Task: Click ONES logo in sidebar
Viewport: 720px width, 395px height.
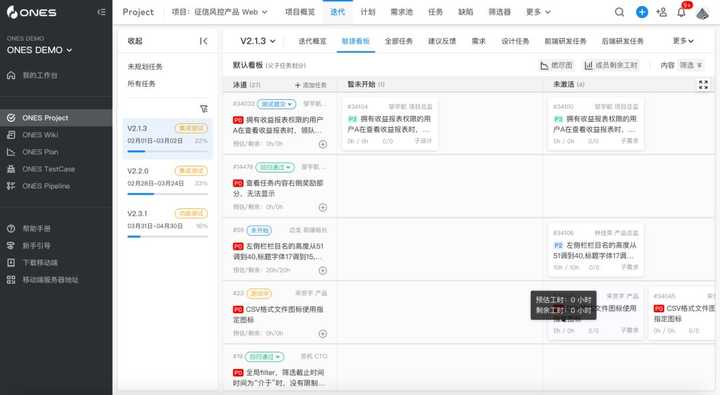Action: point(31,12)
